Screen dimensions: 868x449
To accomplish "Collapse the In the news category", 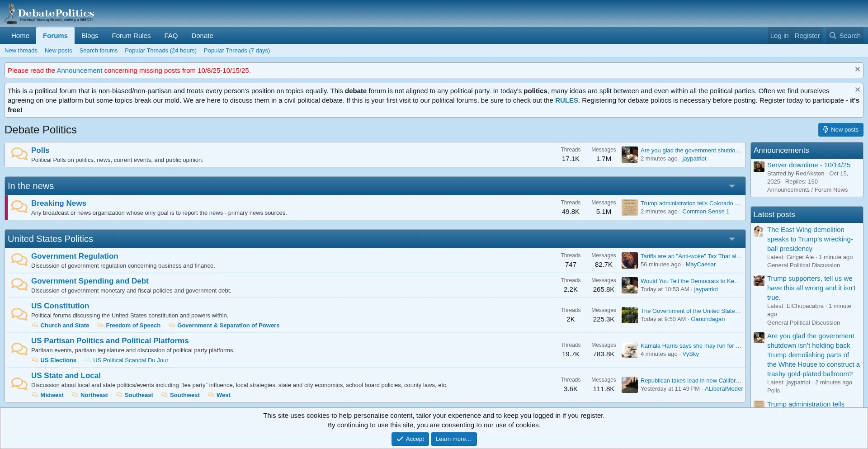I will 731,186.
